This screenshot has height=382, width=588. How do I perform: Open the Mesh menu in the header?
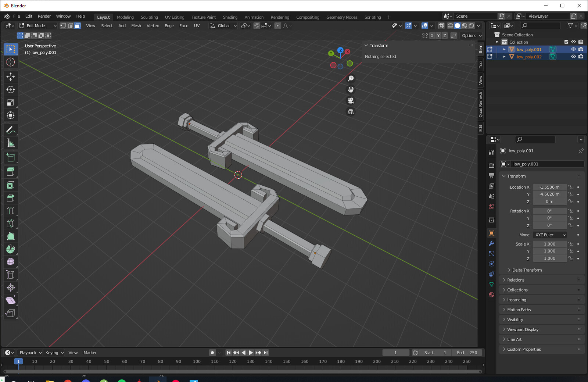coord(136,26)
